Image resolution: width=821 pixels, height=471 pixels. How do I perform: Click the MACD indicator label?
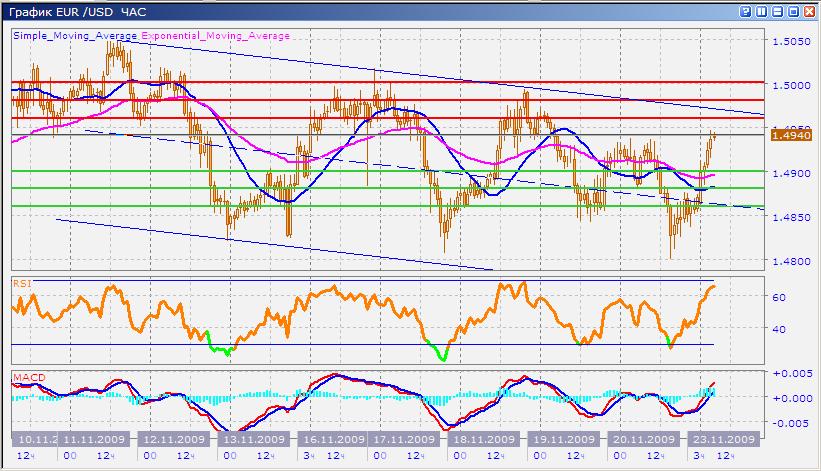(27, 378)
